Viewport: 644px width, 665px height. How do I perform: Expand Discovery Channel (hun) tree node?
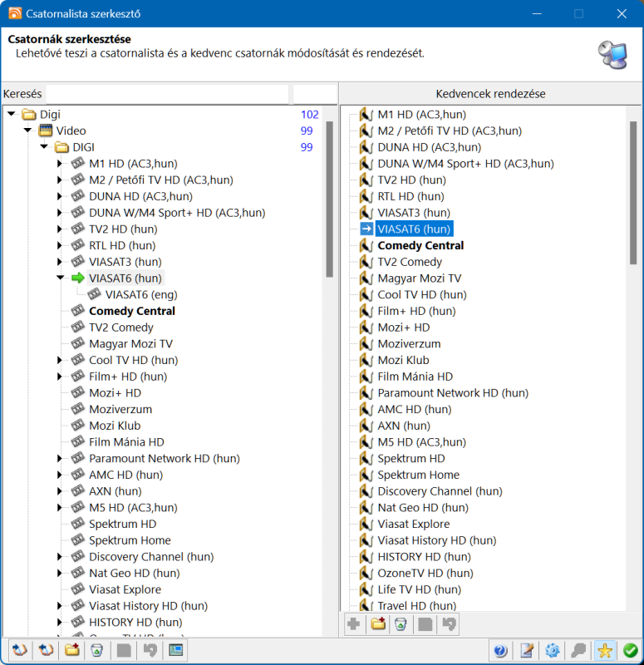pyautogui.click(x=60, y=557)
